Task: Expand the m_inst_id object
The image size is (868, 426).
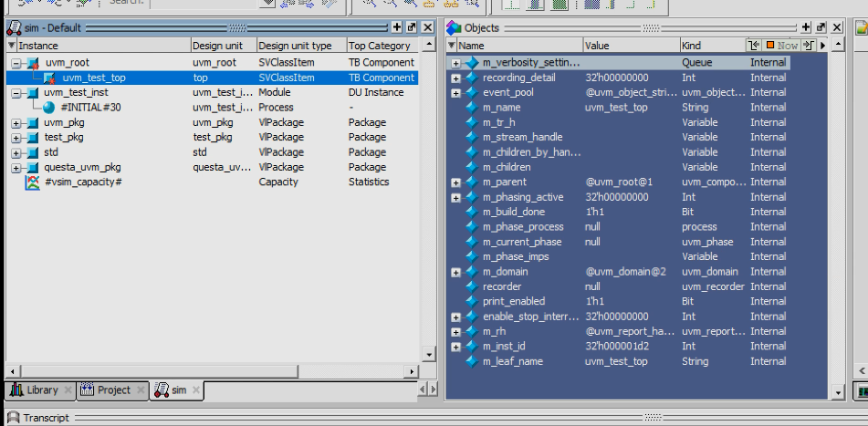Action: click(x=455, y=347)
